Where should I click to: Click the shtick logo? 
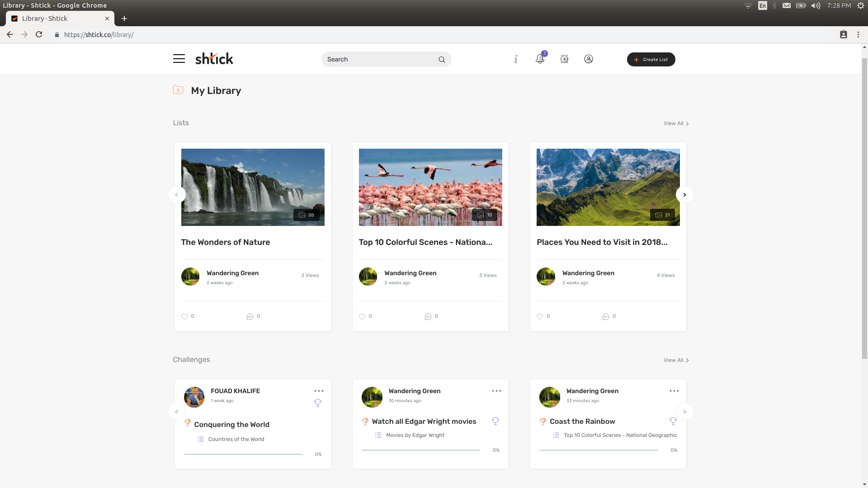(x=214, y=59)
